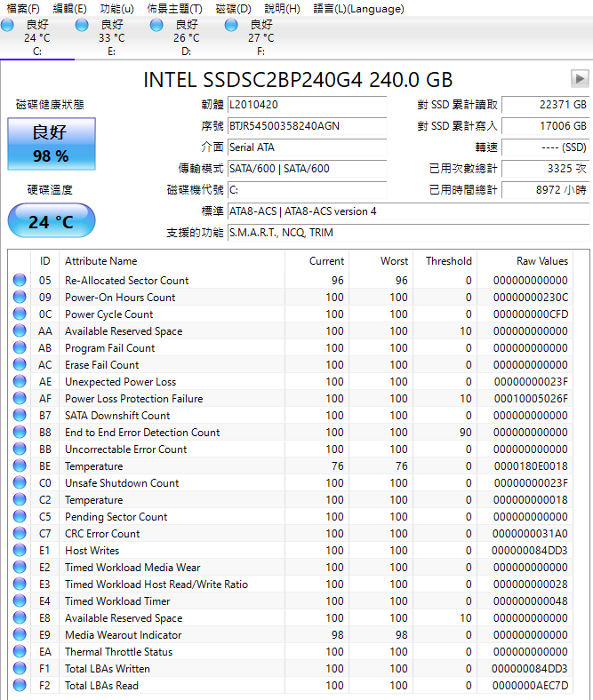Select drive C: tab at 24 °C
Image resolution: width=593 pixels, height=700 pixels.
click(37, 38)
